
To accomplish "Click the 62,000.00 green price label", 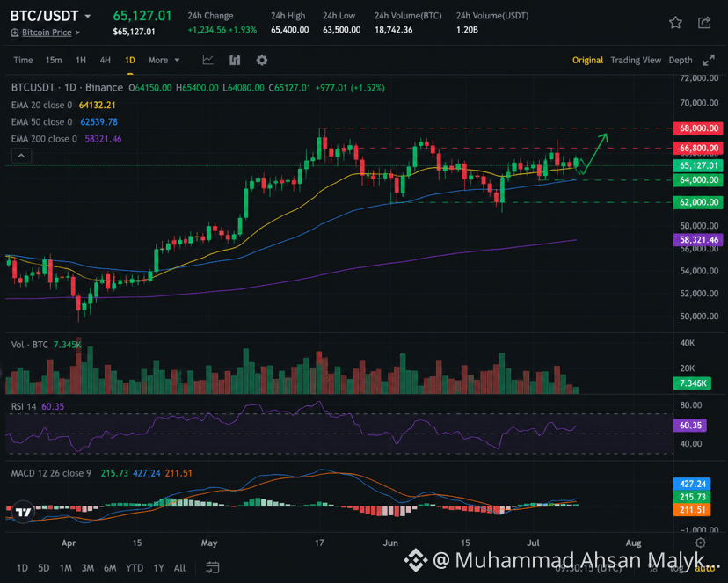I will coord(698,202).
